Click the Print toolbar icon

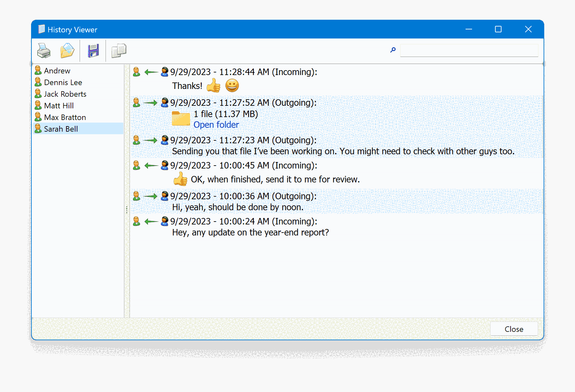(x=44, y=50)
